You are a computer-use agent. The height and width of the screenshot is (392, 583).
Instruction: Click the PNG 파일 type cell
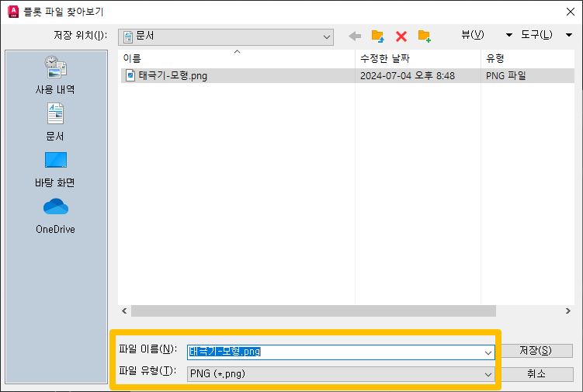[505, 75]
